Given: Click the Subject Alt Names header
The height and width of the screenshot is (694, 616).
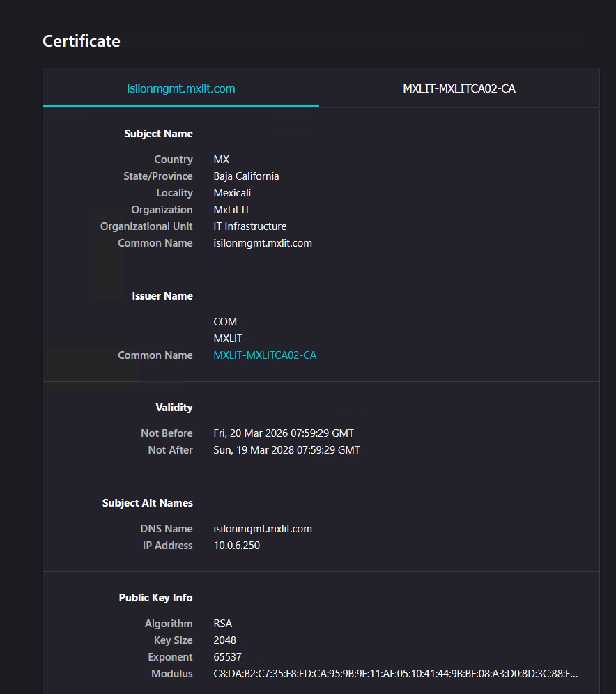Looking at the screenshot, I should coord(147,502).
